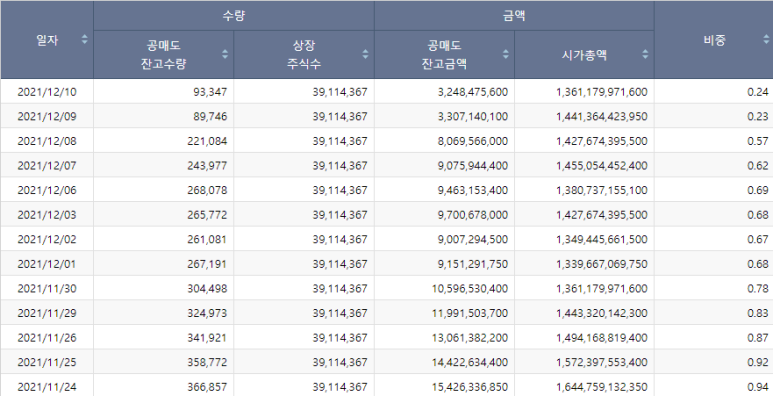Image resolution: width=773 pixels, height=396 pixels.
Task: Click short balance quantity 261,081
Action: 207,239
